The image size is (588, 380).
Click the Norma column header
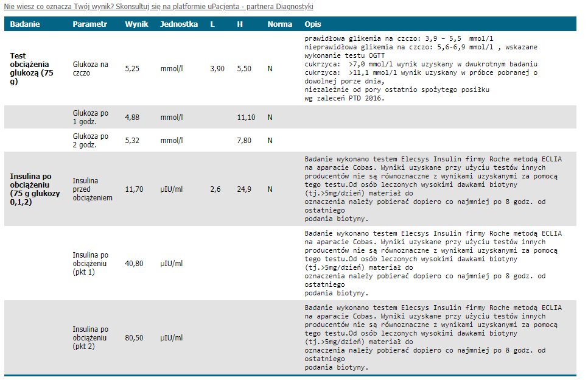[279, 24]
